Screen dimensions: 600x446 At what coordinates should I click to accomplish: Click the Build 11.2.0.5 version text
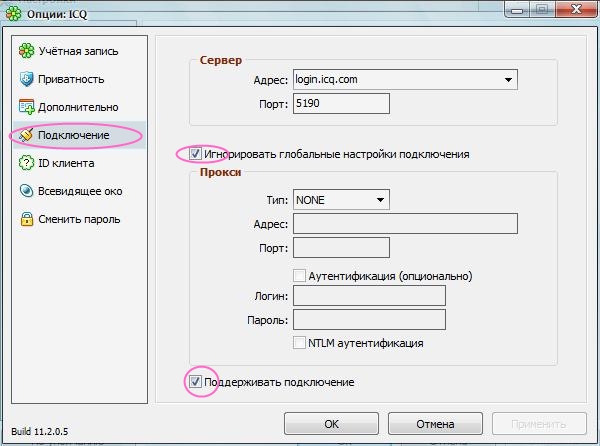(40, 431)
